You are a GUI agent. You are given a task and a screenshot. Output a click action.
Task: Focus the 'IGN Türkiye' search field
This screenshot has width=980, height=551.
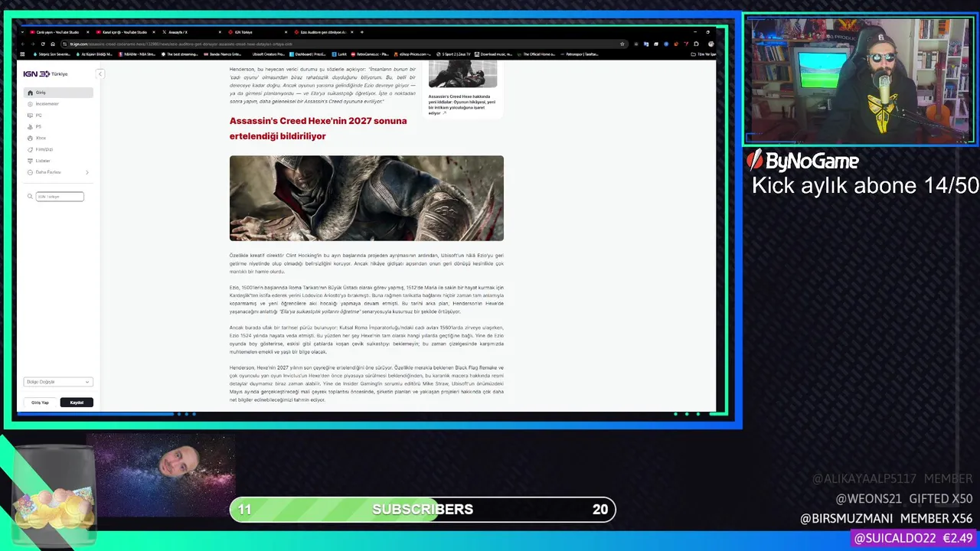pos(60,197)
